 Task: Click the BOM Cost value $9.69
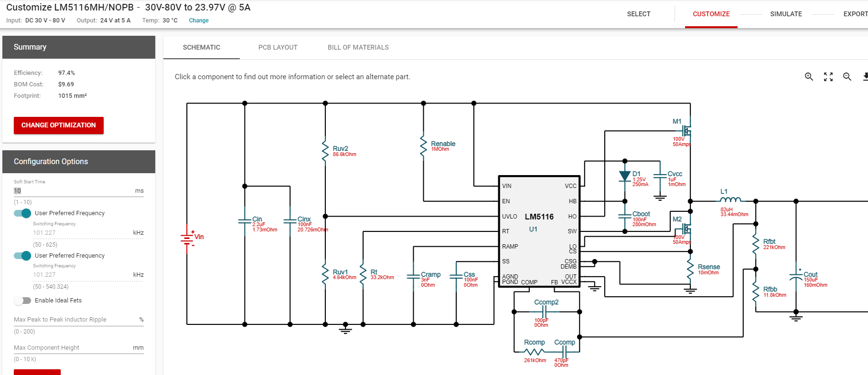click(x=66, y=84)
